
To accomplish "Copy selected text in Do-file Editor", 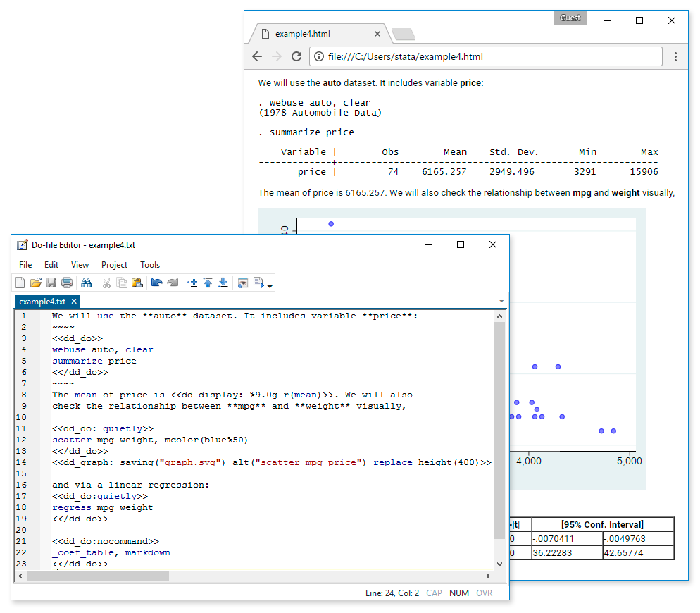I will click(122, 283).
